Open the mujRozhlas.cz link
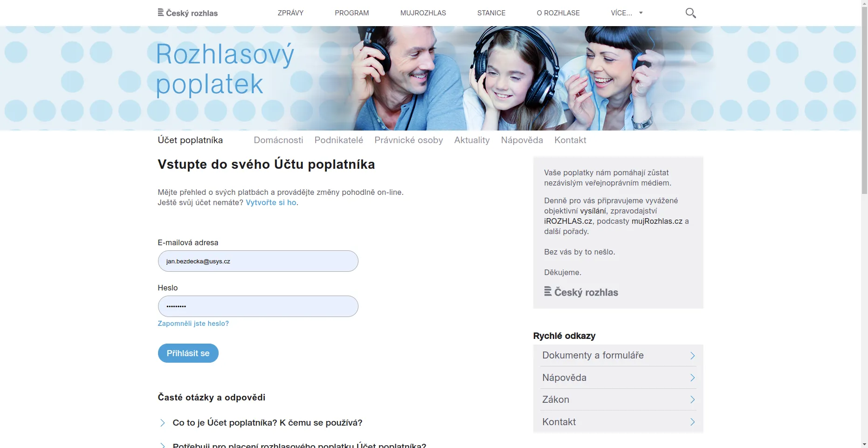 point(657,221)
